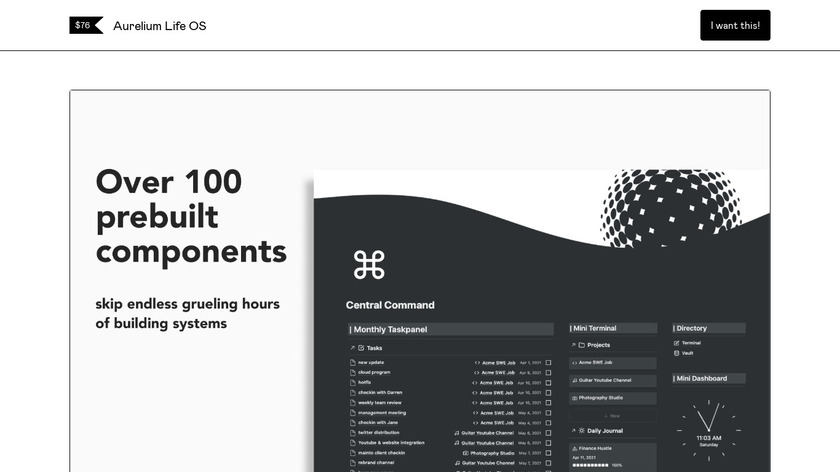Open Acme SWE Job project card
Screen dimensions: 840x472
pyautogui.click(x=613, y=363)
